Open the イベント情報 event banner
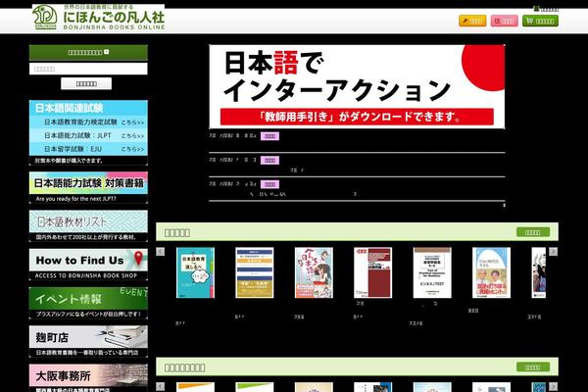 (88, 303)
